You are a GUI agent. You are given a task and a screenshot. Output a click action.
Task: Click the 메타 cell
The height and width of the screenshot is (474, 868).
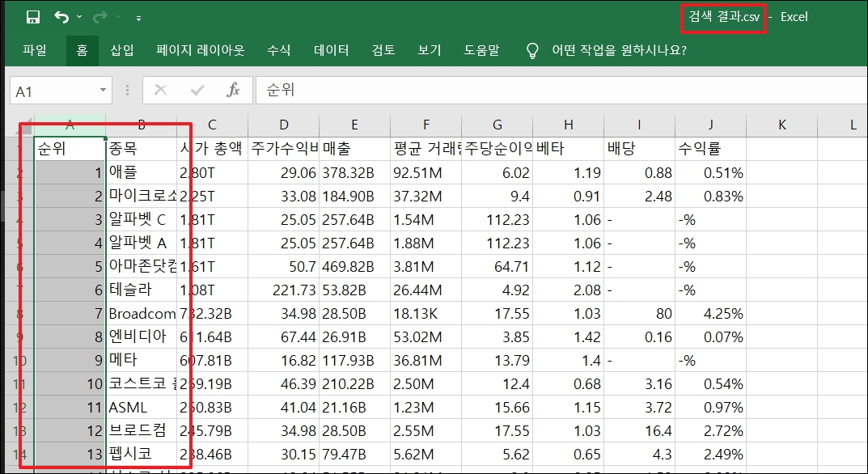[x=141, y=361]
